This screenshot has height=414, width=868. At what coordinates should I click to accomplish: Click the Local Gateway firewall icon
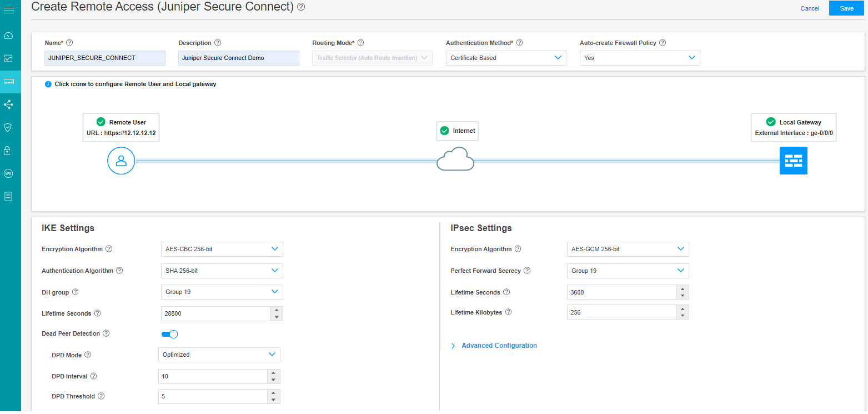[793, 161]
